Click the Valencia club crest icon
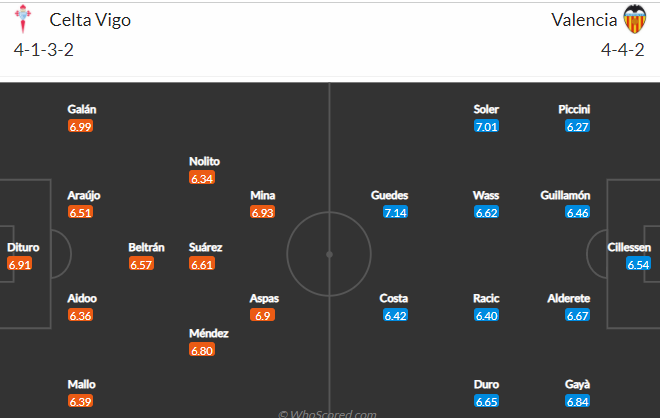Screen dimensions: 660x418 coord(634,19)
